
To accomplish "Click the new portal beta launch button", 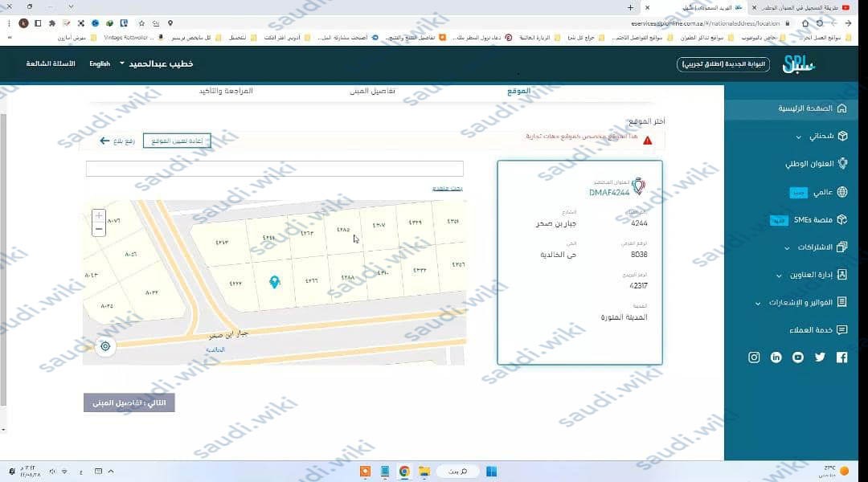I will (x=723, y=64).
